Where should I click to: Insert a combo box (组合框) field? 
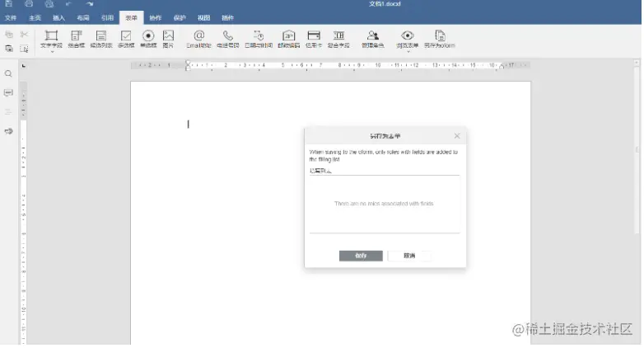pyautogui.click(x=76, y=40)
